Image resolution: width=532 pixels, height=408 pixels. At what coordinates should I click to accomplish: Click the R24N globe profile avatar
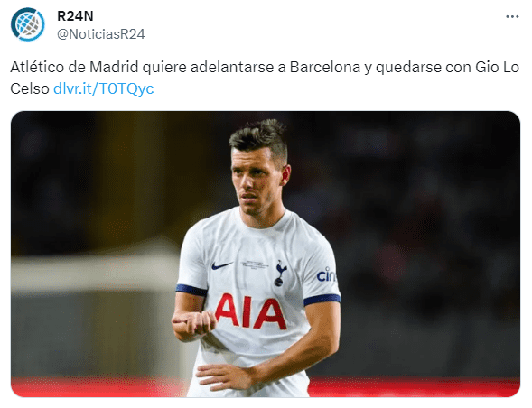point(27,24)
